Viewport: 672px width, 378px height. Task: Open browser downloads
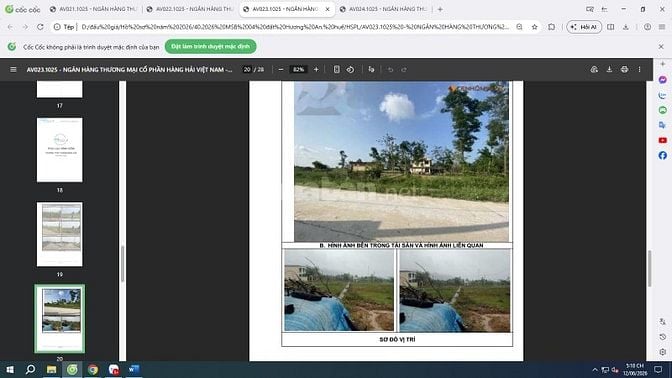(626, 27)
